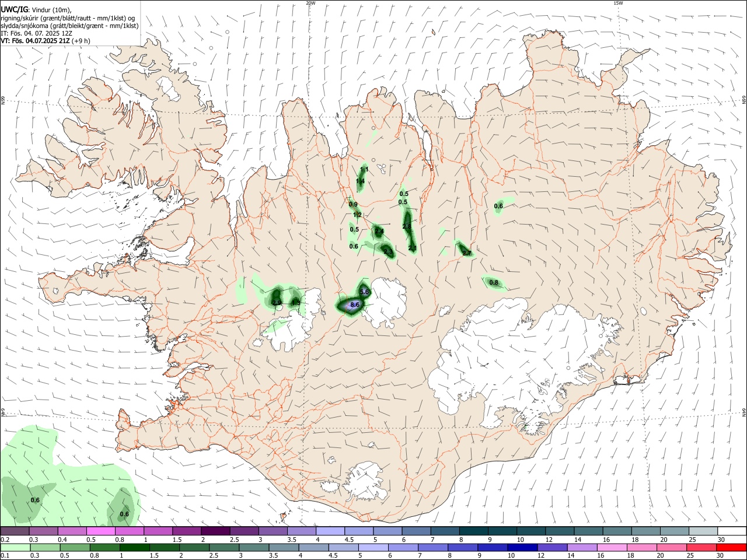Image resolution: width=747 pixels, height=560 pixels.
Task: Pick the light pink 16 swatch in lower scale
Action: 613,547
